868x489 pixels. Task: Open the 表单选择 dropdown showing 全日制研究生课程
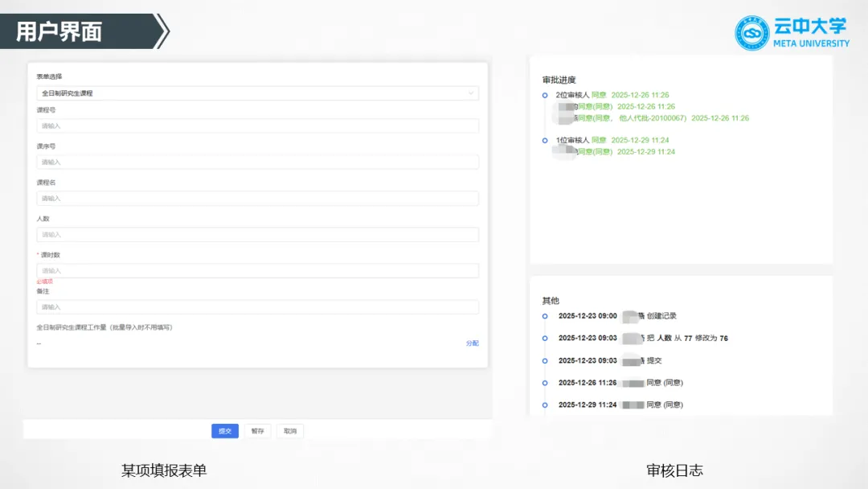point(257,93)
